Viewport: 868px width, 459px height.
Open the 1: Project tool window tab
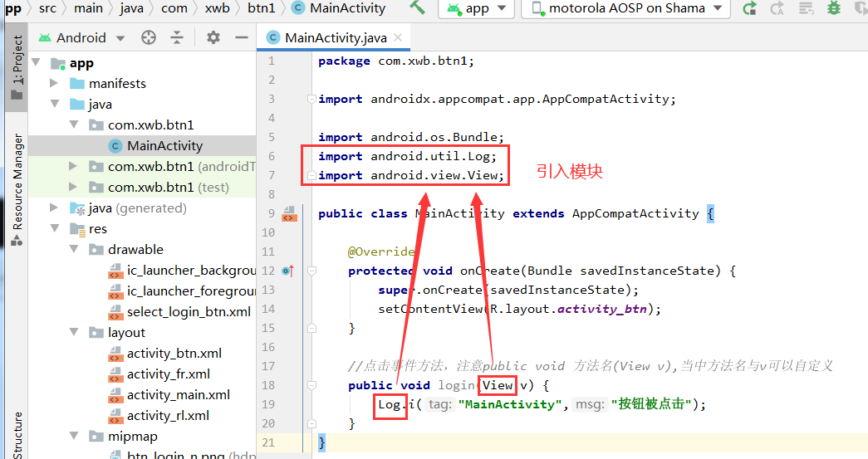(17, 67)
